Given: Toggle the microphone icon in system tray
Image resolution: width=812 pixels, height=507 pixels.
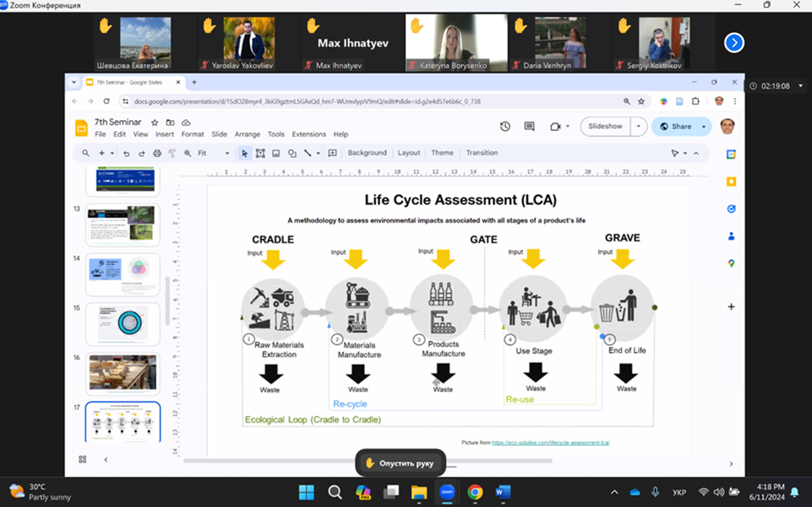Looking at the screenshot, I should click(655, 492).
